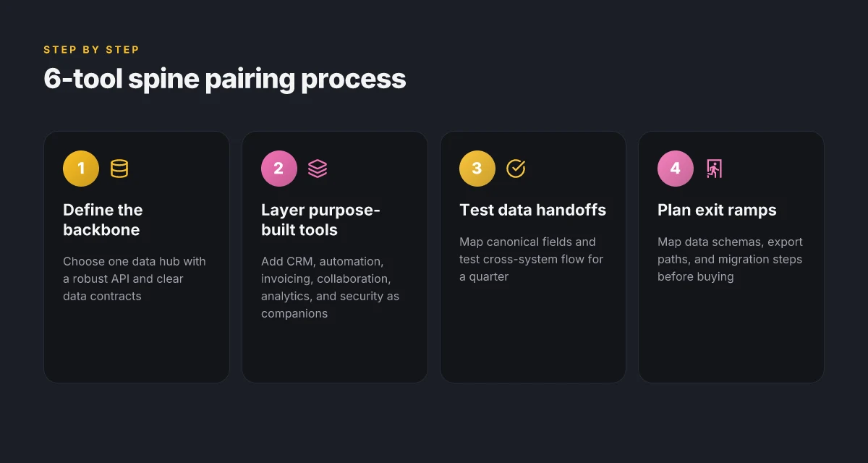This screenshot has width=868, height=463.
Task: Click the gold number 1 badge
Action: [x=81, y=169]
